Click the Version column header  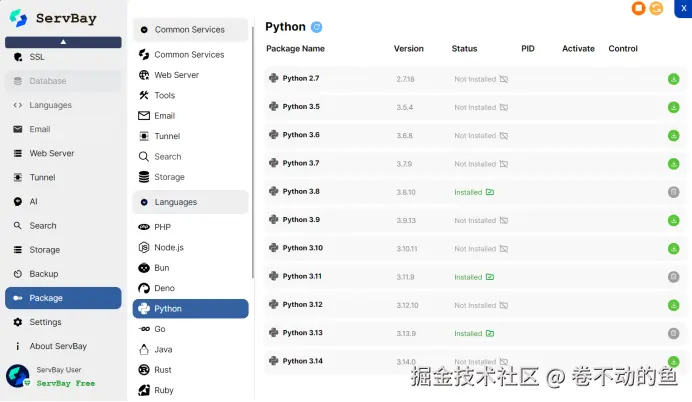[409, 49]
